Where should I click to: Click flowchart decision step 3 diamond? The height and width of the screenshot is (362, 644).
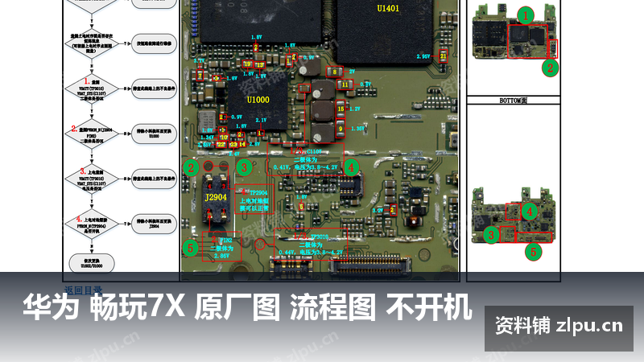pos(92,179)
